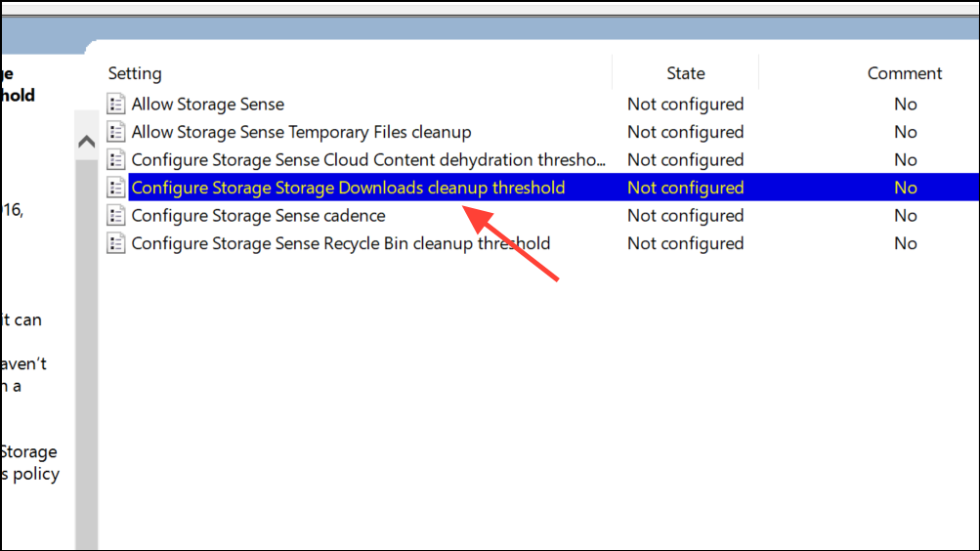Select Configure Storage Sense Cloud Content dehydration threshold

[x=368, y=160]
